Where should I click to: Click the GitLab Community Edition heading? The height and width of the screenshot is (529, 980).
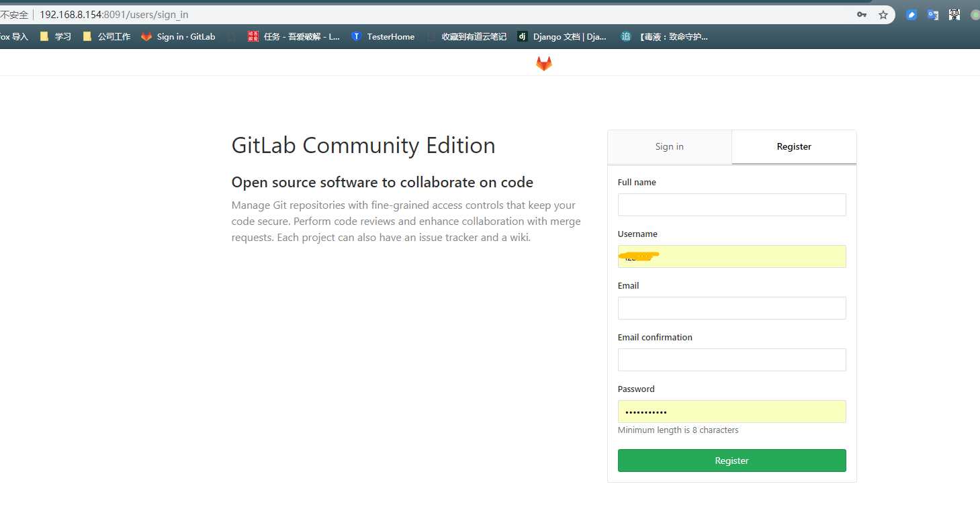363,146
